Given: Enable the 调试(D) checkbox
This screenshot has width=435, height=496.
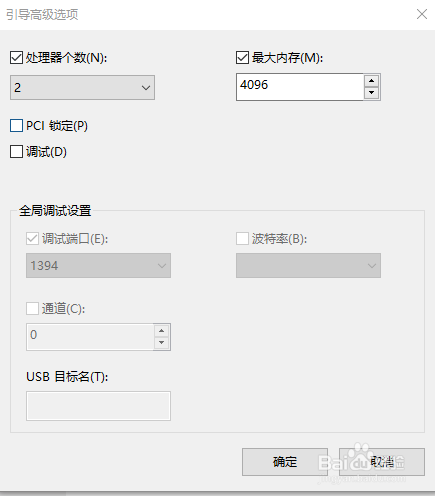Looking at the screenshot, I should [x=16, y=152].
